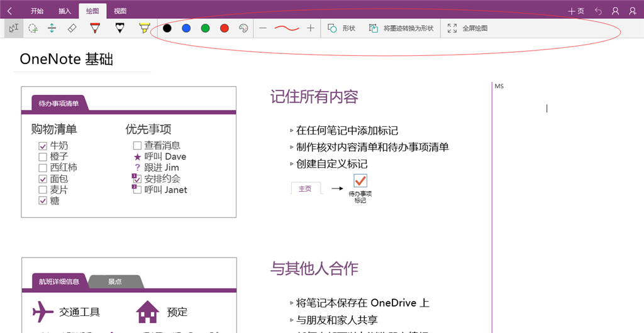Toggle the 安排约会 priority checkbox

(x=137, y=179)
